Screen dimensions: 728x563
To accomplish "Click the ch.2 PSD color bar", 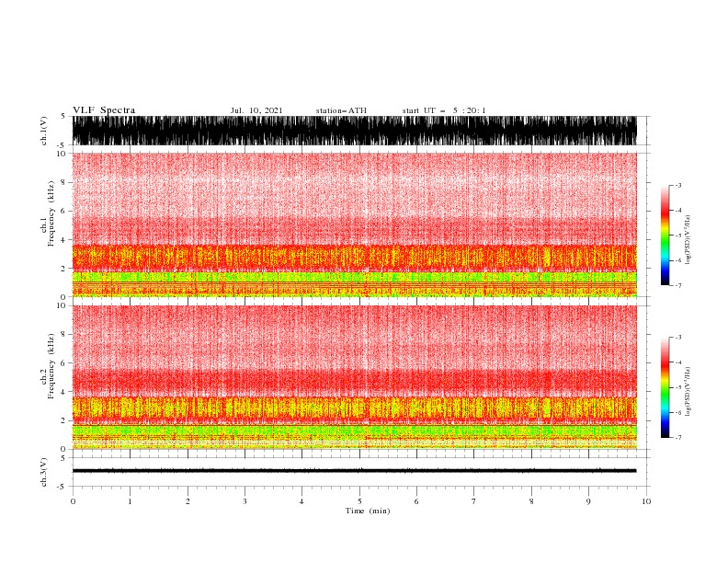I will click(x=665, y=387).
